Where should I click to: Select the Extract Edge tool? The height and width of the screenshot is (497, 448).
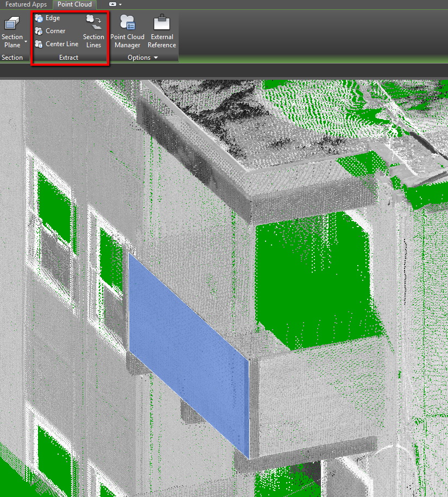tap(48, 18)
